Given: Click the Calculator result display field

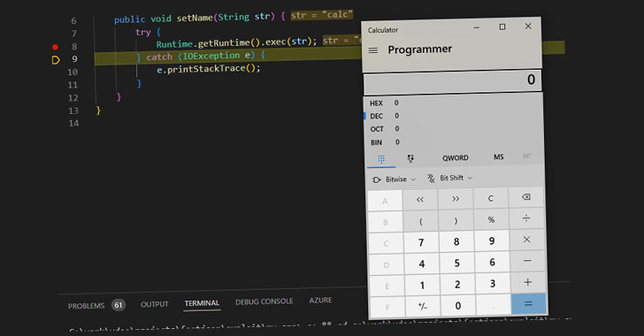Looking at the screenshot, I should point(453,81).
